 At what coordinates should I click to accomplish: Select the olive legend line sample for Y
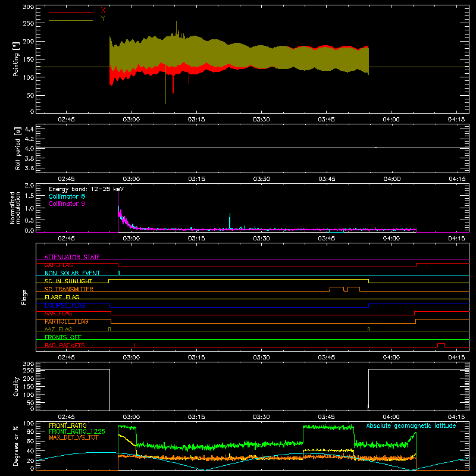pyautogui.click(x=71, y=21)
